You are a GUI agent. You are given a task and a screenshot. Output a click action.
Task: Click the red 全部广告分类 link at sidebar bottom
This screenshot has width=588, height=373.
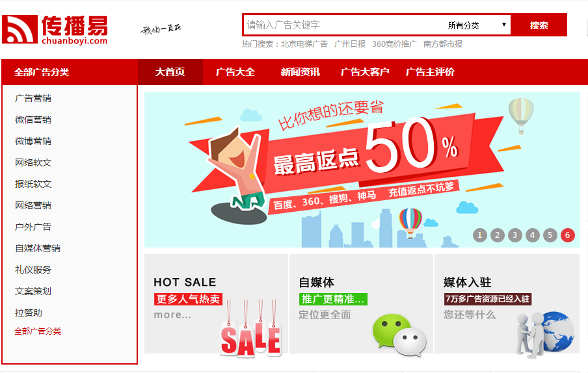tap(38, 331)
